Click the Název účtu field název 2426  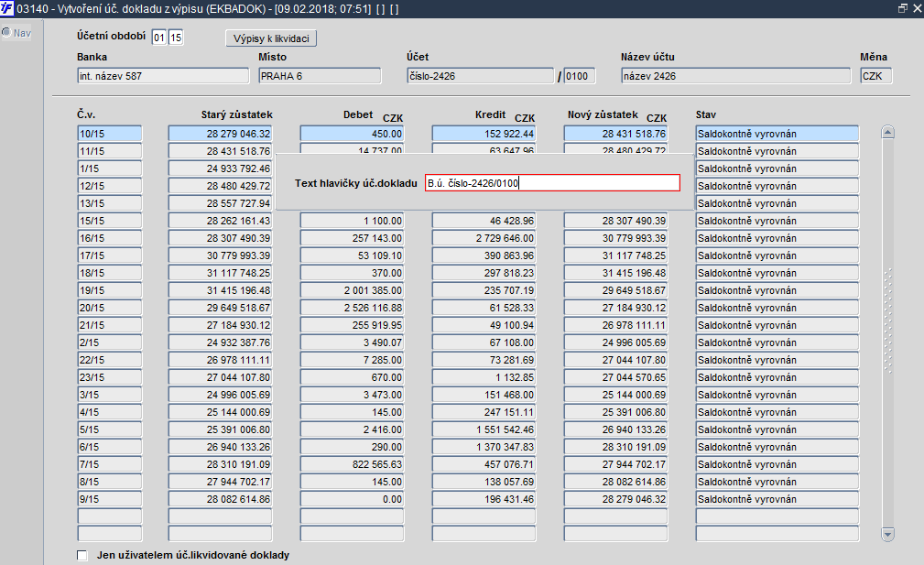[x=736, y=76]
